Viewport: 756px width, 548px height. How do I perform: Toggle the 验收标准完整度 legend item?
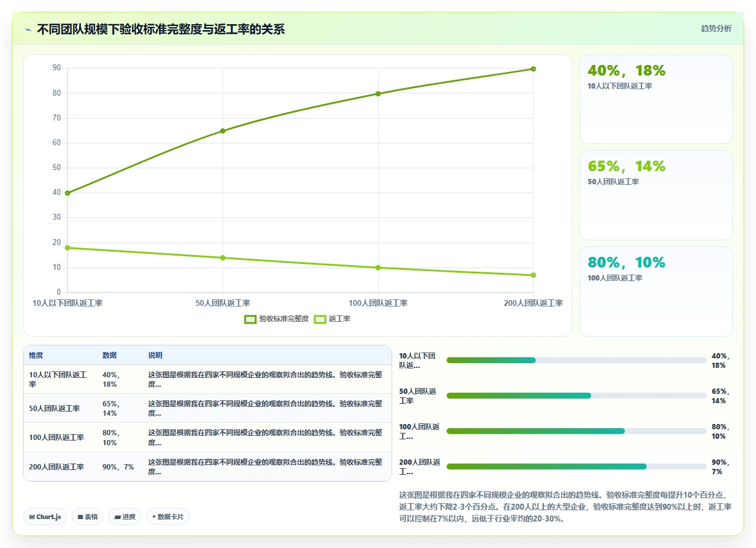tap(276, 319)
